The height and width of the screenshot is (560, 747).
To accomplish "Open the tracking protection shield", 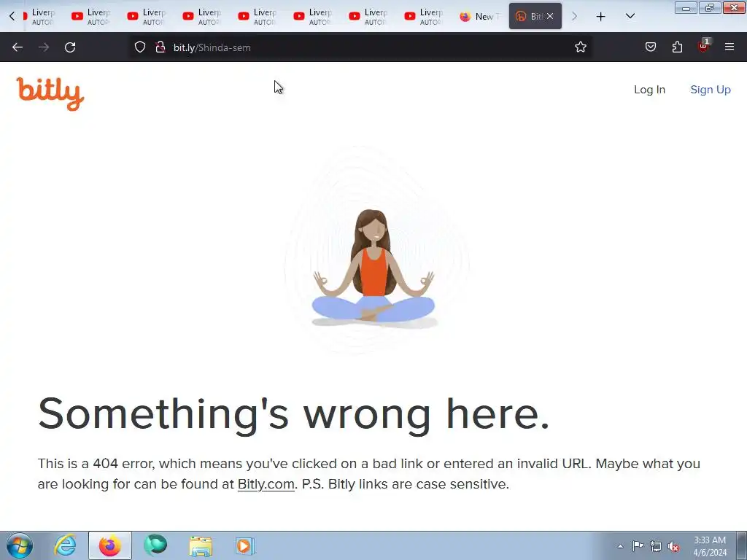I will (x=139, y=47).
